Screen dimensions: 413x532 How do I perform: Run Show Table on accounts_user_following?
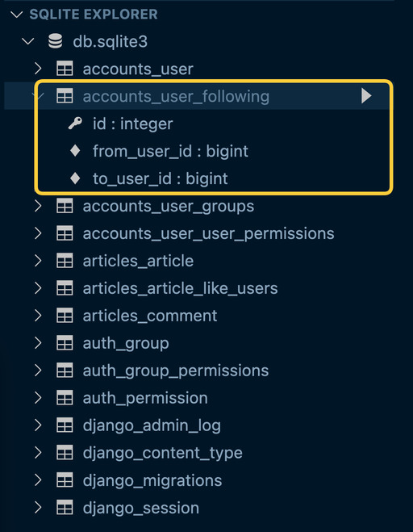tap(366, 96)
